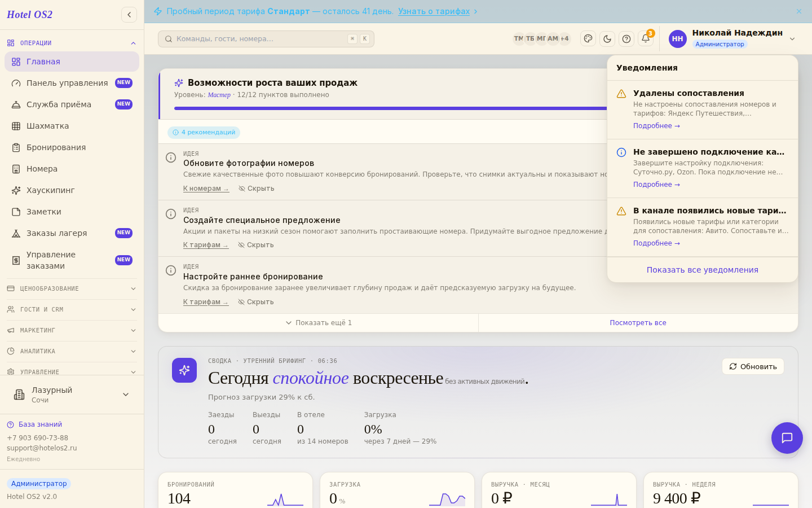Click the НН user avatar
Image resolution: width=812 pixels, height=508 pixels.
[678, 39]
